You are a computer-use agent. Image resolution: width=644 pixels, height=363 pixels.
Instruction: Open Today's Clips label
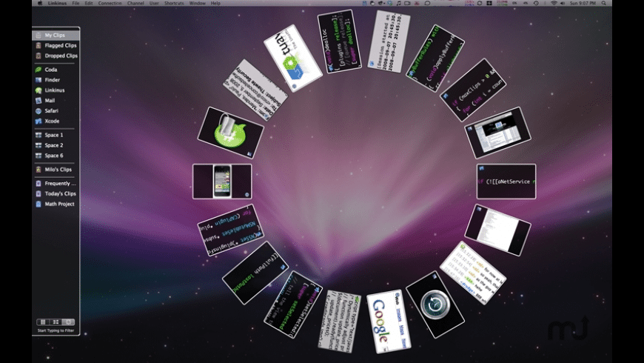tap(60, 193)
